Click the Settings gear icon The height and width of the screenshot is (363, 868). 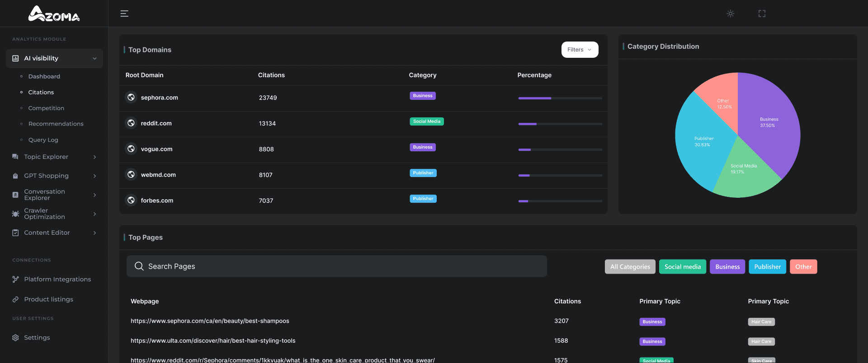15,338
